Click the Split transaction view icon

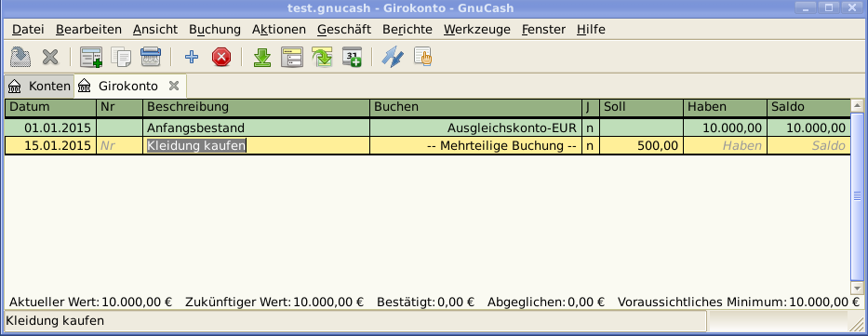click(292, 57)
